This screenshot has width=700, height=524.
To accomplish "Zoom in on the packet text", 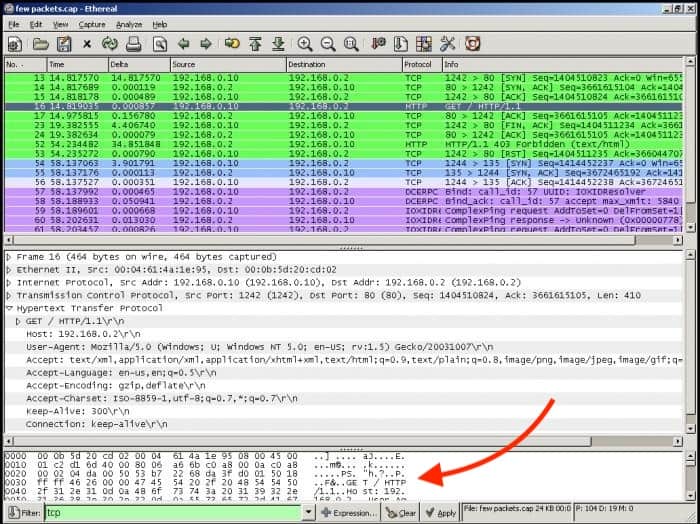I will pyautogui.click(x=305, y=44).
